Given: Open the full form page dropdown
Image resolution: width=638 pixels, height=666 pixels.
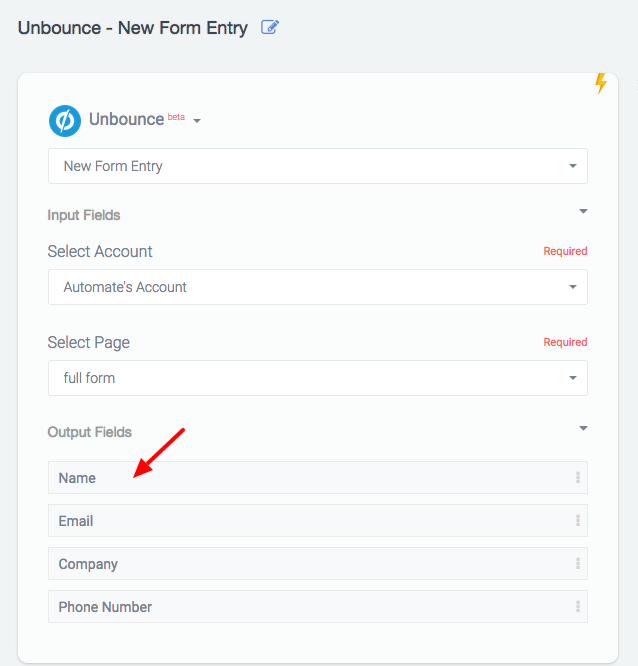Looking at the screenshot, I should (318, 378).
